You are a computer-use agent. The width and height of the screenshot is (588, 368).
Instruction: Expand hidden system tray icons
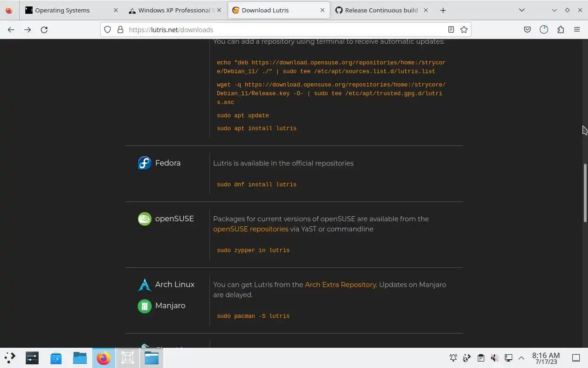521,358
